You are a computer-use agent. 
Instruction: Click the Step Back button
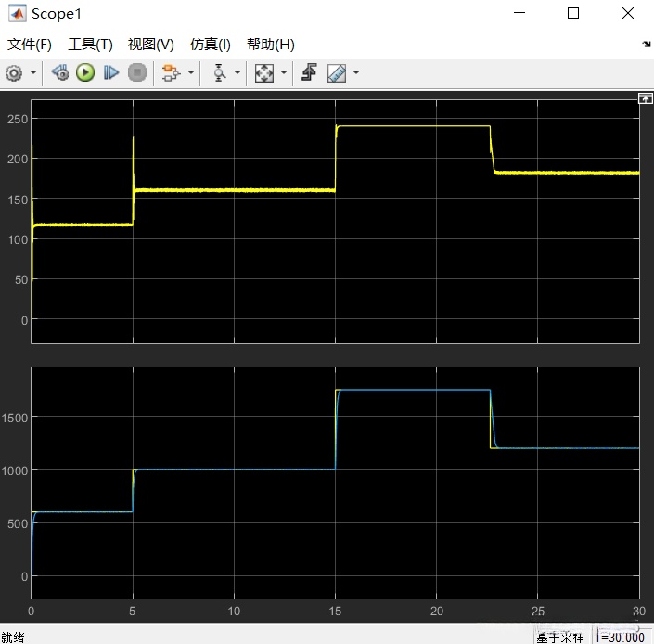tap(60, 72)
